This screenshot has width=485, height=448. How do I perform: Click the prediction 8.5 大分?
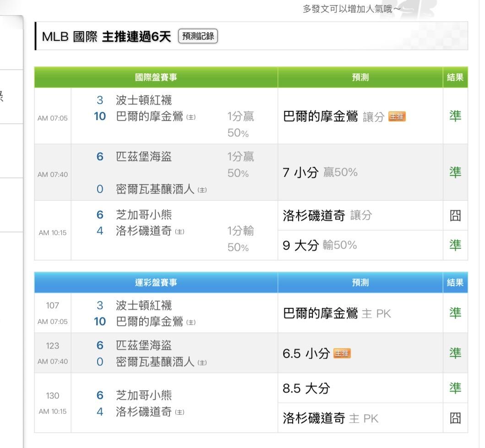click(306, 388)
